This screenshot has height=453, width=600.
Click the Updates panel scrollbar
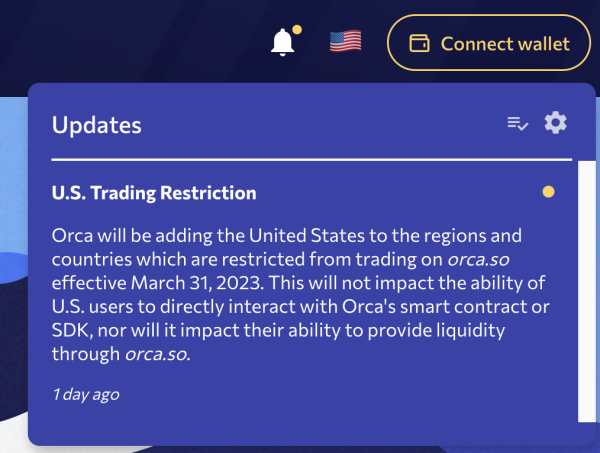pyautogui.click(x=586, y=290)
